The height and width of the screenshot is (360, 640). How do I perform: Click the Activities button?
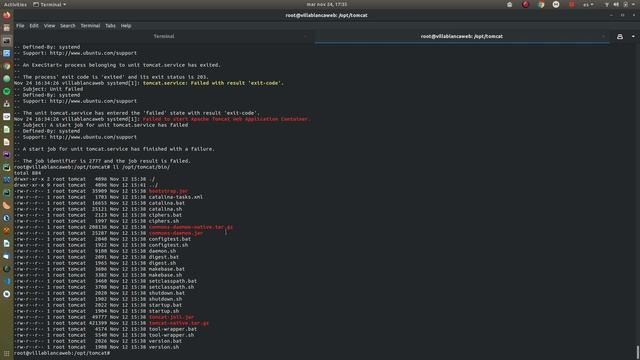click(15, 4)
